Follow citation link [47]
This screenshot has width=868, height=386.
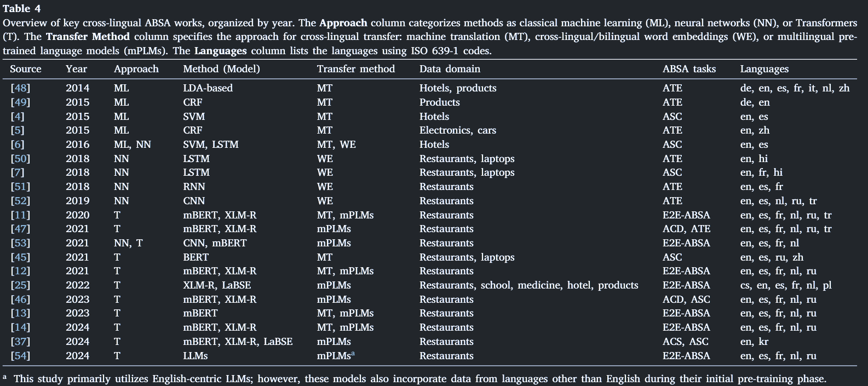[20, 228]
